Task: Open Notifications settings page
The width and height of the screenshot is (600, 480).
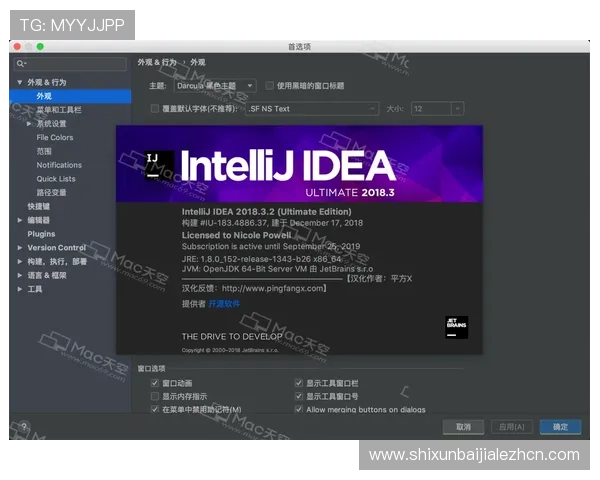Action: tap(59, 165)
